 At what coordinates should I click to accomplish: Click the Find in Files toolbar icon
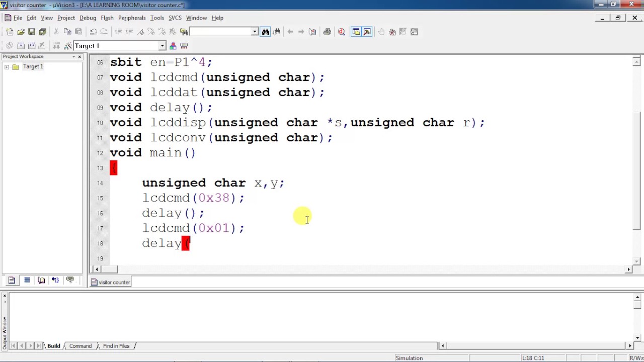(184, 32)
